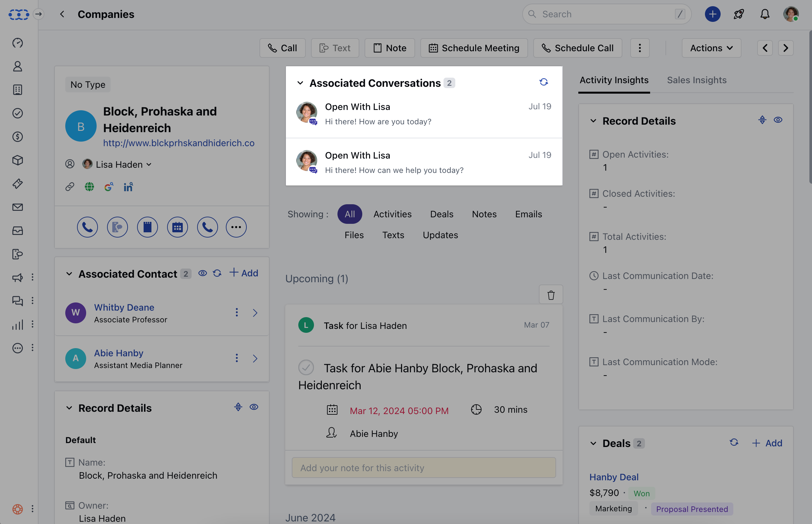Image resolution: width=812 pixels, height=524 pixels.
Task: Open the notifications bell
Action: (x=765, y=14)
